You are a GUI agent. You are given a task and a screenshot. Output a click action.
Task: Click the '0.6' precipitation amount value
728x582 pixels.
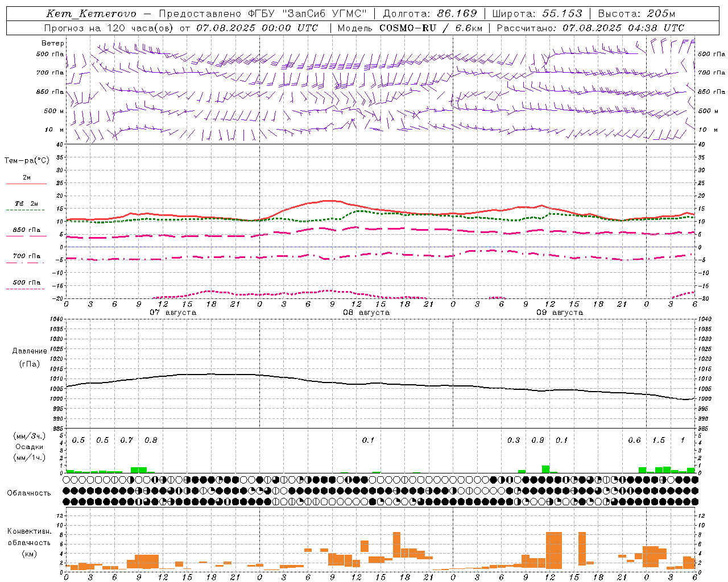point(634,440)
